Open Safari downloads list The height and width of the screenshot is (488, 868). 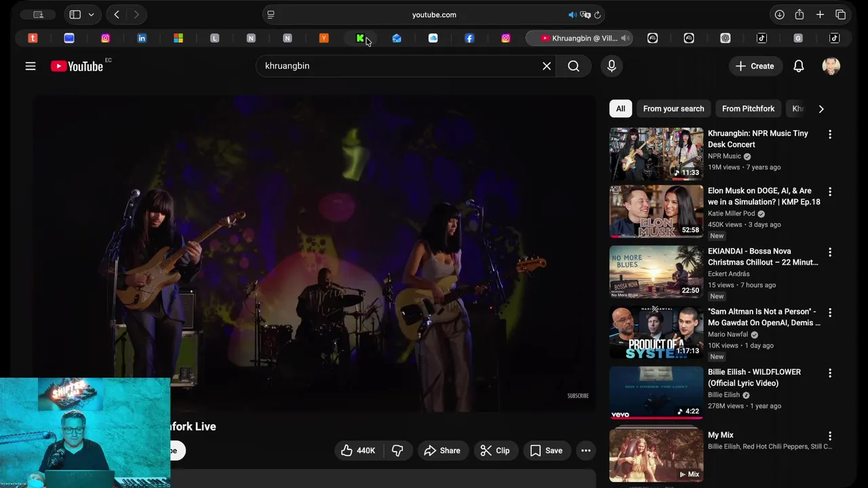(x=779, y=14)
